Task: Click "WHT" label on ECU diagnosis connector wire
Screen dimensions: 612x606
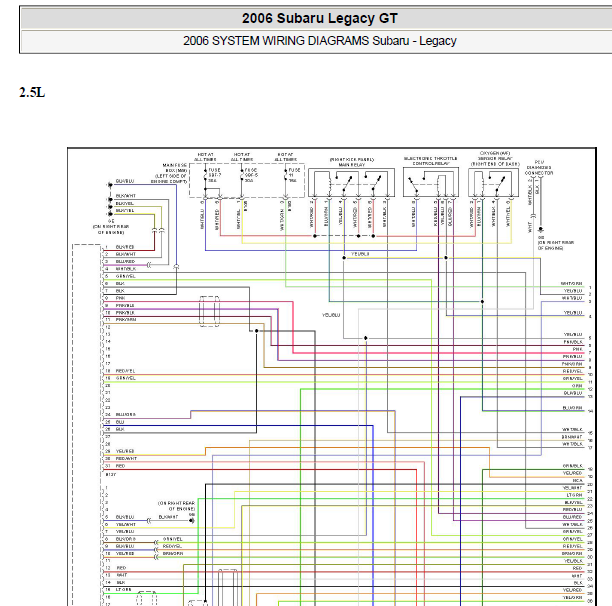Action: tap(530, 227)
